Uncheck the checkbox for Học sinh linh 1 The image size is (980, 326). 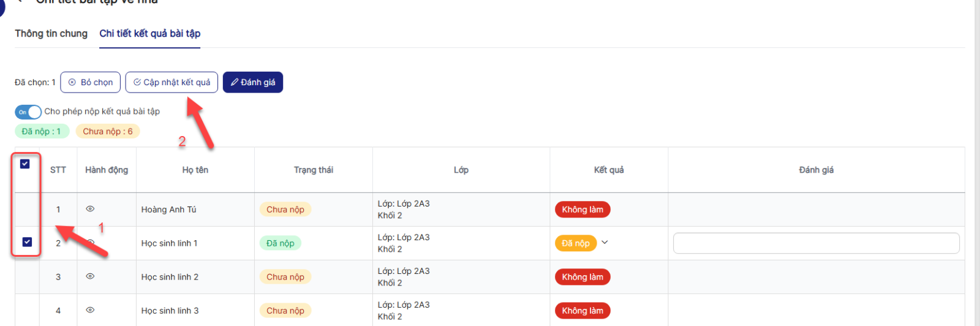[x=27, y=242]
